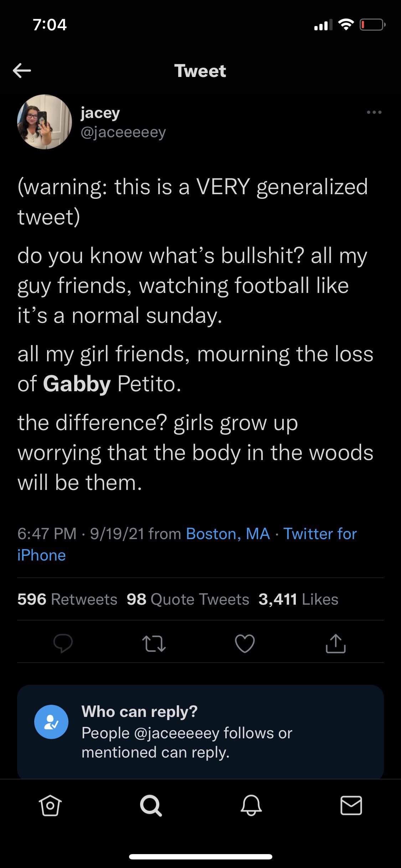Tap the Twitter for iPhone source link

coord(320,534)
